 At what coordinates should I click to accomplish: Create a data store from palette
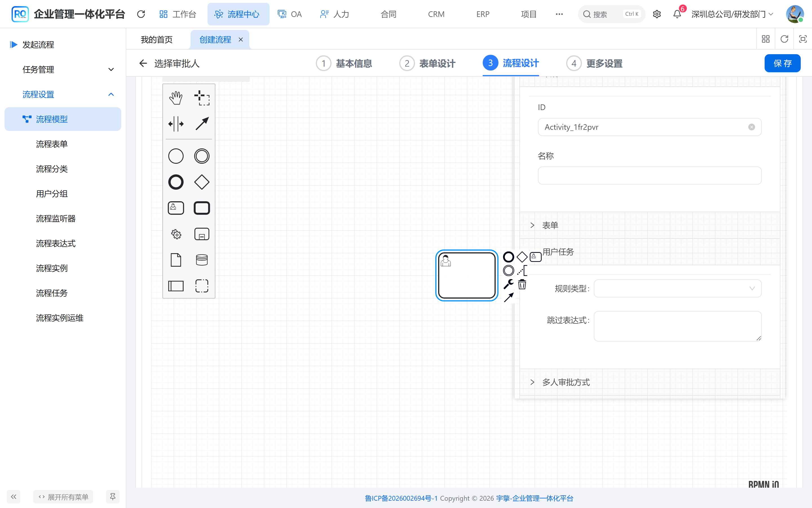click(202, 260)
